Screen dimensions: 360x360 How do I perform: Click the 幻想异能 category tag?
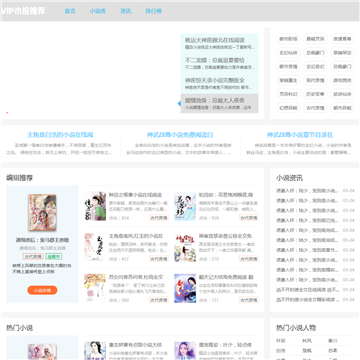288,108
